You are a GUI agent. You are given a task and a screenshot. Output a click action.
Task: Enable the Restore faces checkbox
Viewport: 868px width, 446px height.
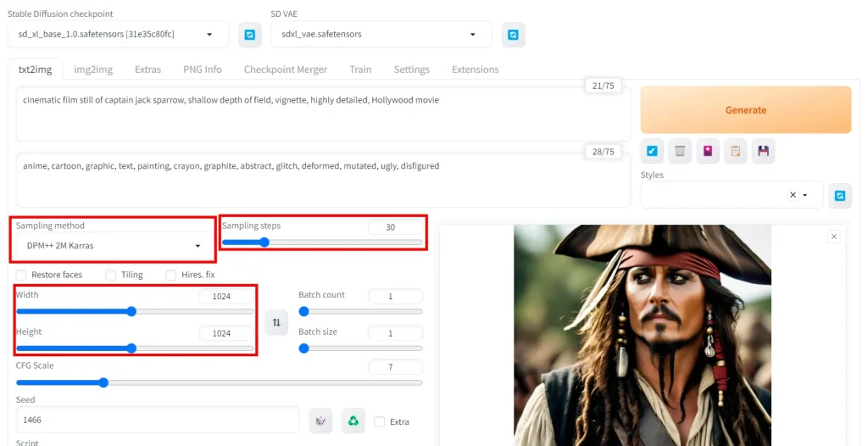pos(21,275)
